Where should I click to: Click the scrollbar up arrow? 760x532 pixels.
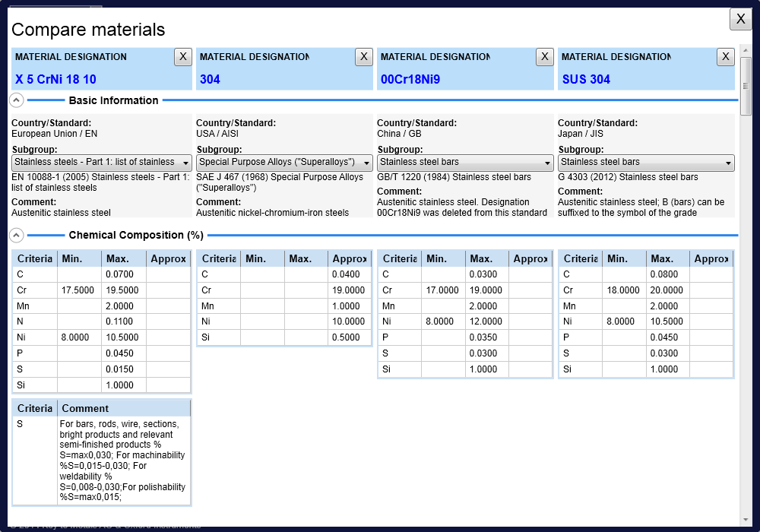[746, 50]
